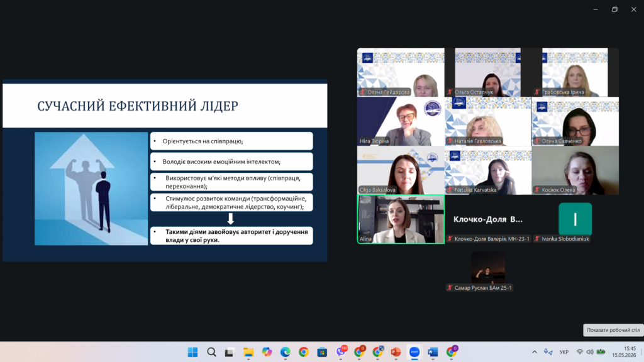Select the Самар Руслан БАм 25-1 video thumbnail
The height and width of the screenshot is (362, 644).
(488, 268)
